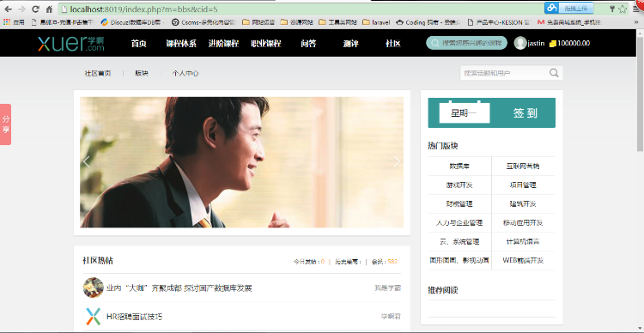This screenshot has height=333, width=644.
Task: Bookmark this page with the star icon
Action: pos(623,9)
